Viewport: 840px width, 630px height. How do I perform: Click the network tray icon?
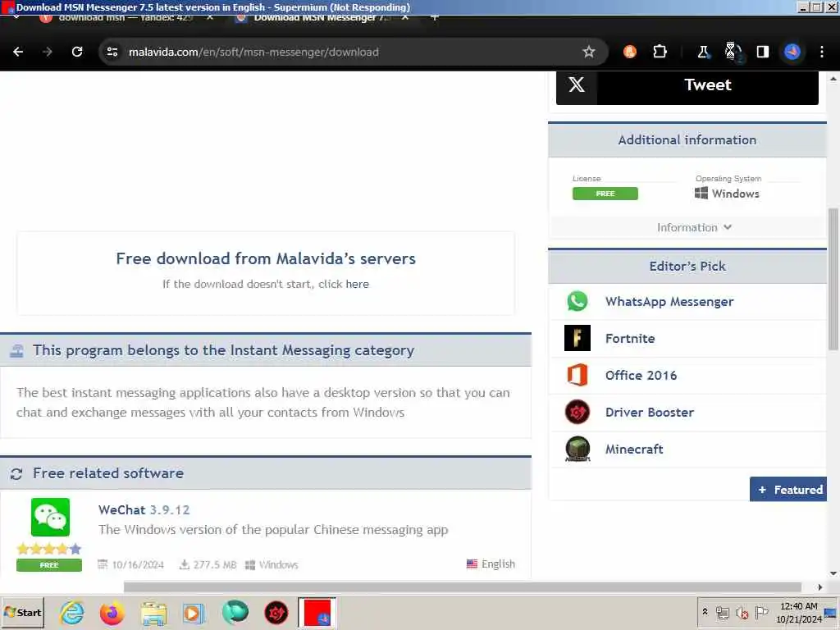click(x=723, y=612)
